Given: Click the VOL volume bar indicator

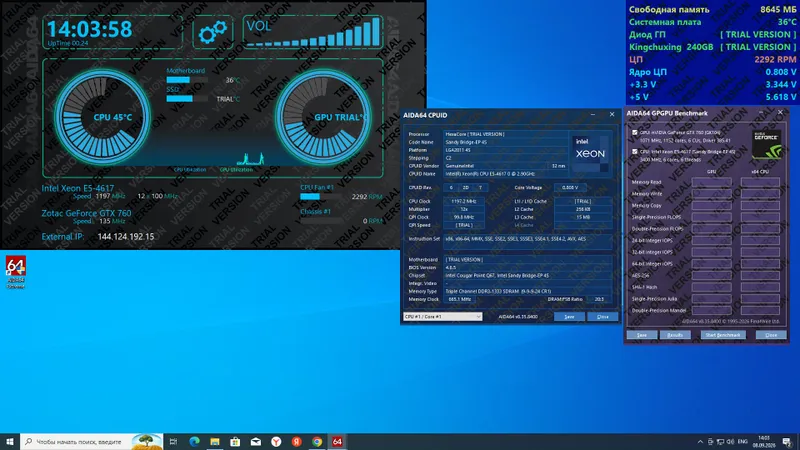Looking at the screenshot, I should coord(313,32).
